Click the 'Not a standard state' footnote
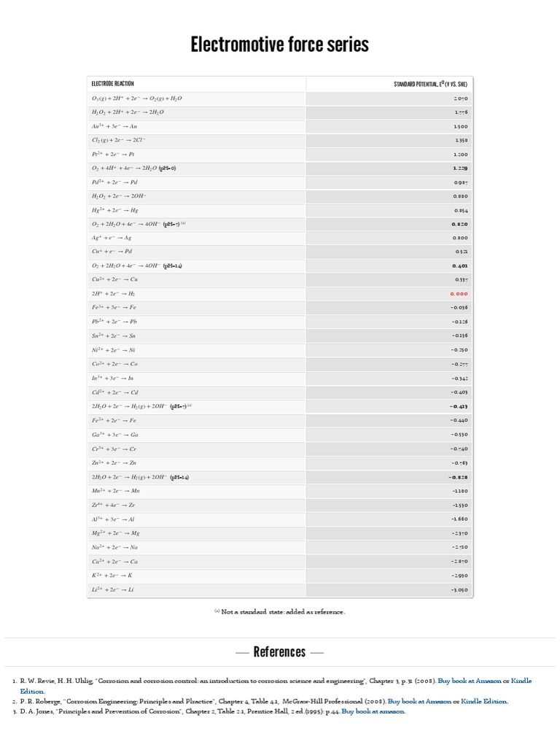The width and height of the screenshot is (560, 747). coord(280,612)
